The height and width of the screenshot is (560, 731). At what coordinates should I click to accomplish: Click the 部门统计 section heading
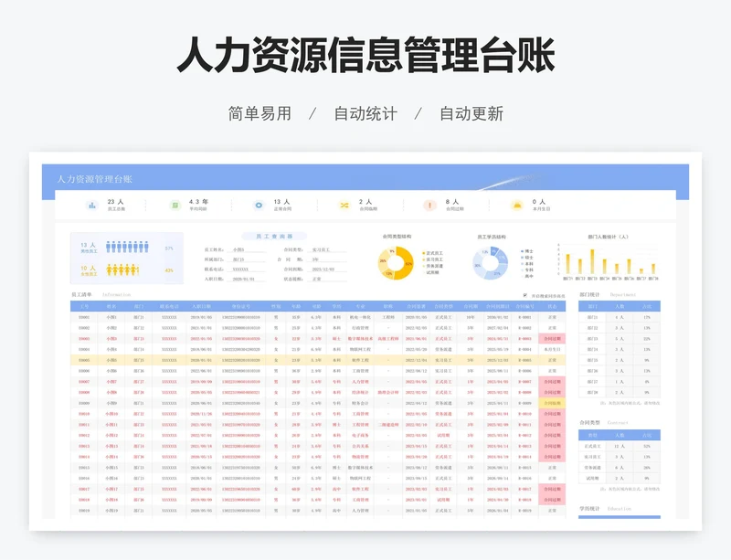(589, 295)
